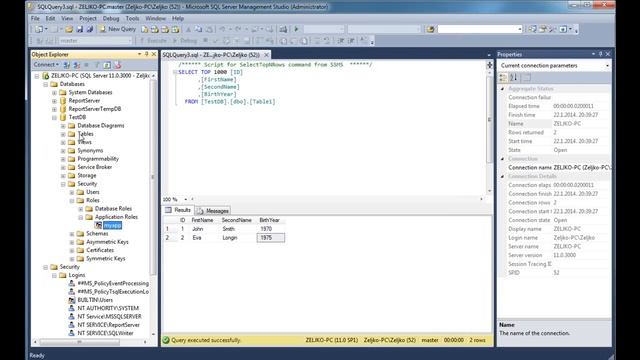Expand the Schemas folder
This screenshot has width=640, height=360.
coord(72,234)
